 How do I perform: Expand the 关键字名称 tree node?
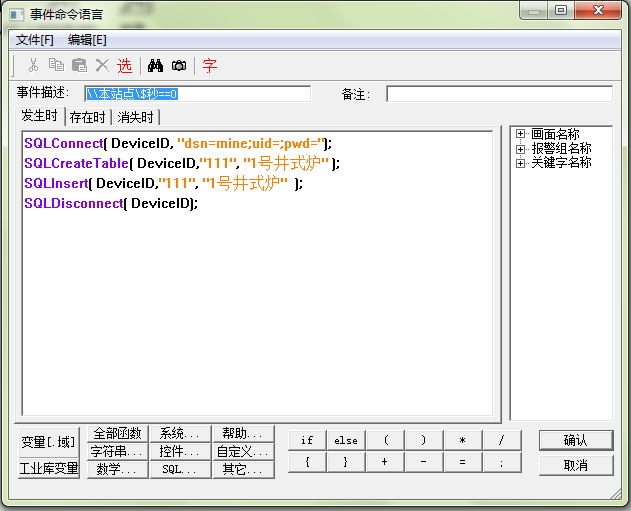(x=521, y=162)
